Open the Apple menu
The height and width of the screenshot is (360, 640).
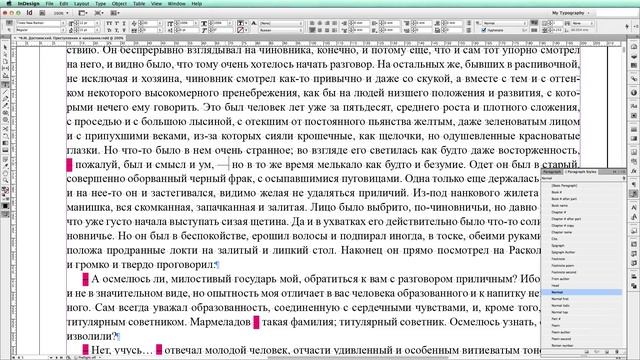9,4
